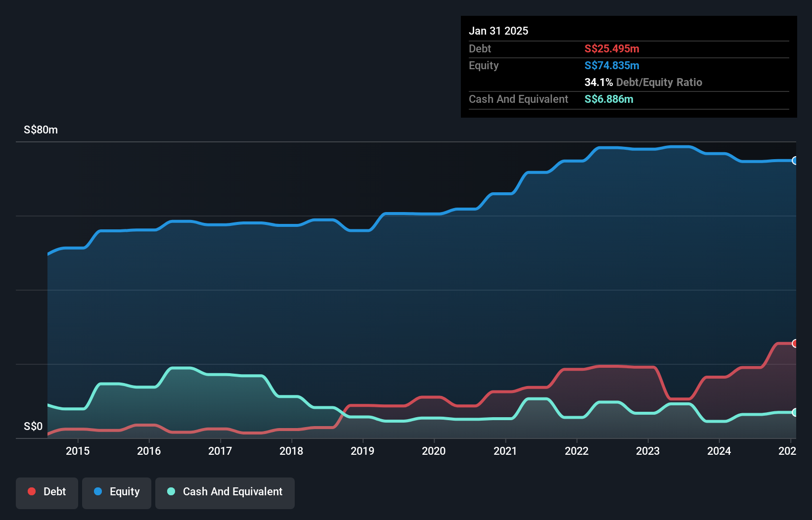
Task: Click the red dot icon beside Debt legend
Action: (32, 491)
